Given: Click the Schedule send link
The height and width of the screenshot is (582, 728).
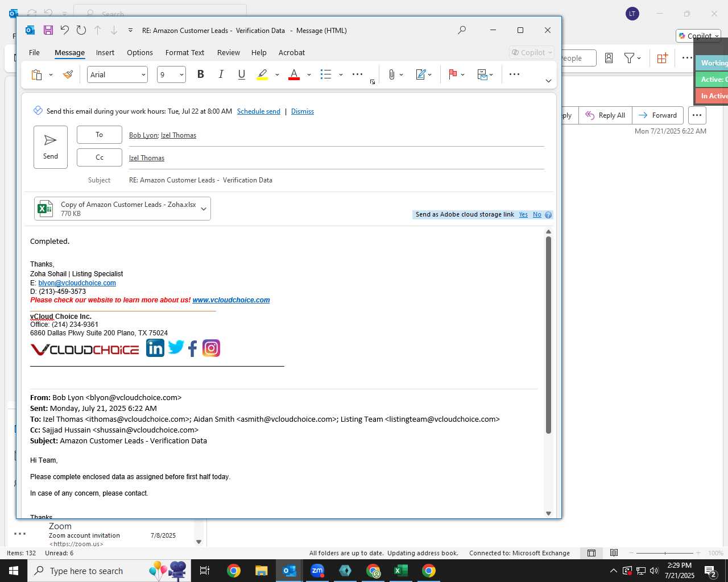Looking at the screenshot, I should pos(259,111).
